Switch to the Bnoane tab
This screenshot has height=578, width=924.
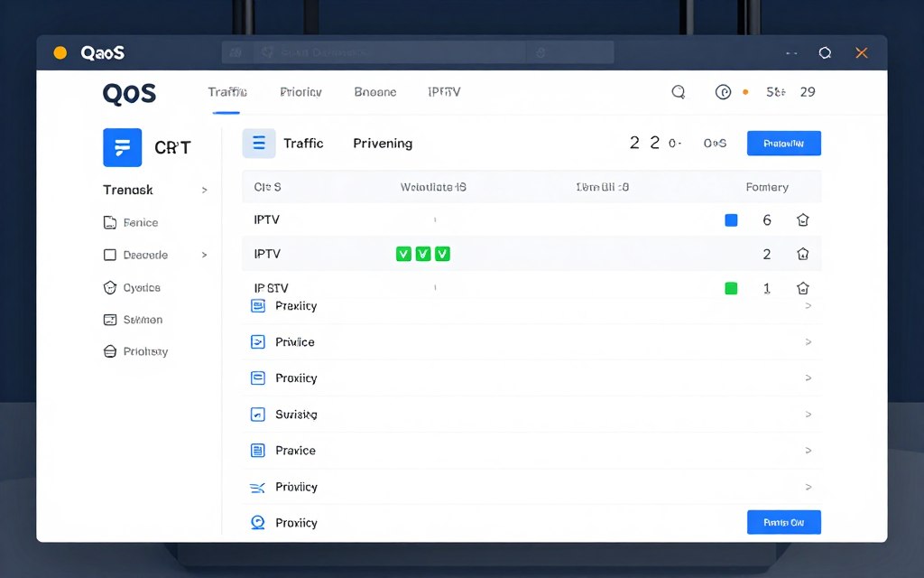[375, 92]
